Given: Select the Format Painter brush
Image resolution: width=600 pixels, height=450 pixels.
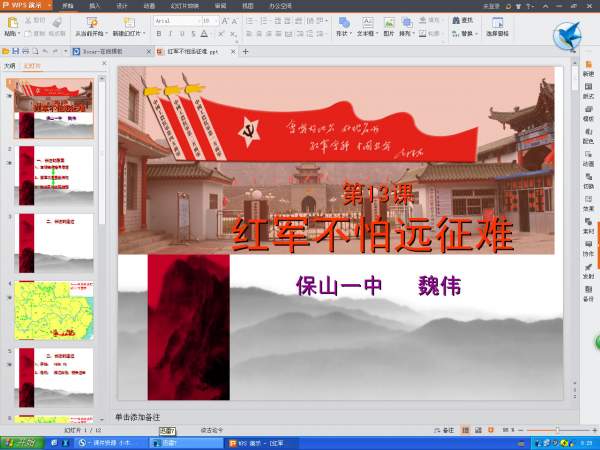Looking at the screenshot, I should pyautogui.click(x=57, y=22).
